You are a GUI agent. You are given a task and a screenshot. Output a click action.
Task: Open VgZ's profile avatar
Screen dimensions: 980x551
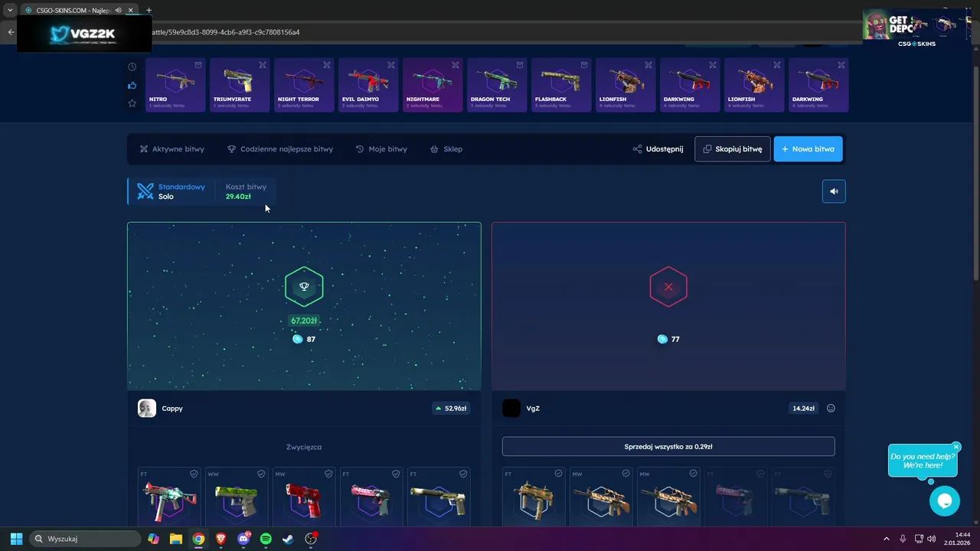pos(511,409)
